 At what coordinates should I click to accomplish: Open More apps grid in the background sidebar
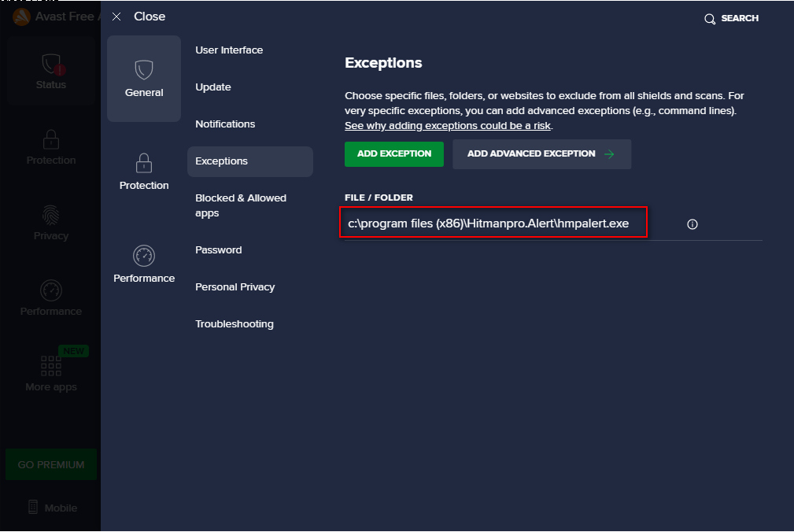(51, 365)
